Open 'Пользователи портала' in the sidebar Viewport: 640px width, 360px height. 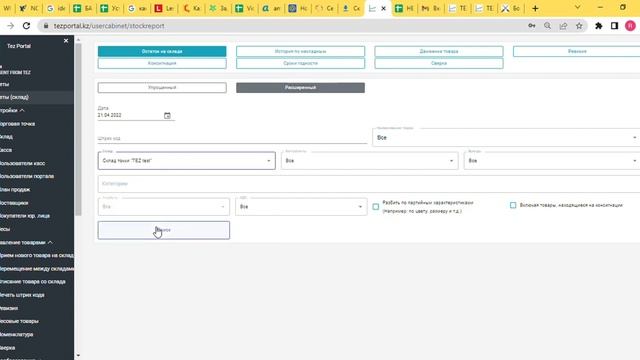coord(27,176)
